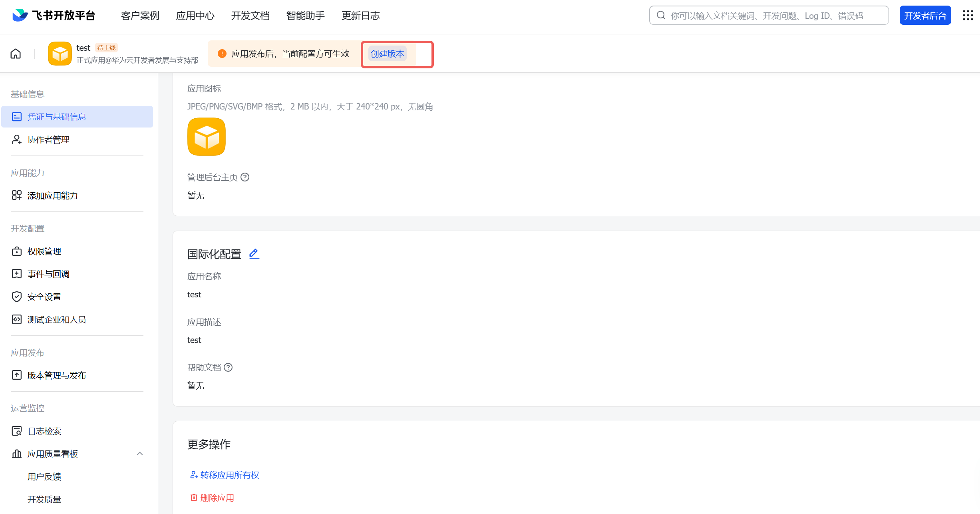The height and width of the screenshot is (514, 980).
Task: Open 智能助手 in top navigation
Action: [x=306, y=16]
